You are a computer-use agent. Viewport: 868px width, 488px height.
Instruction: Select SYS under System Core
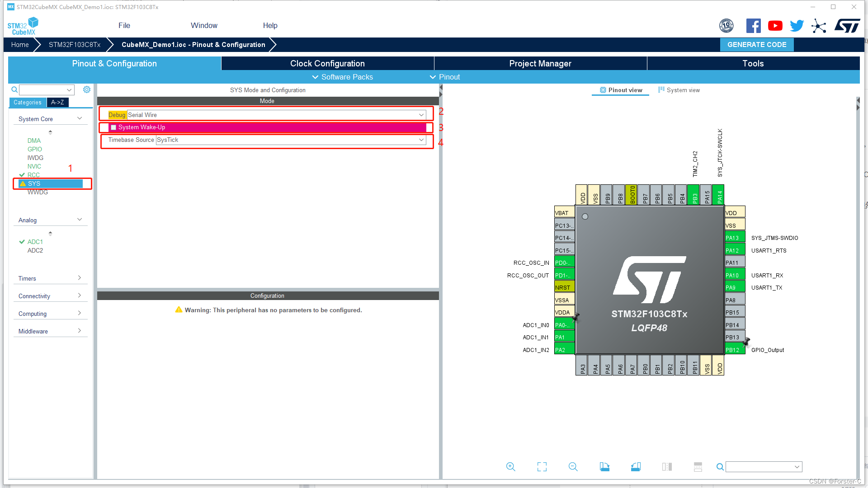[x=34, y=183]
